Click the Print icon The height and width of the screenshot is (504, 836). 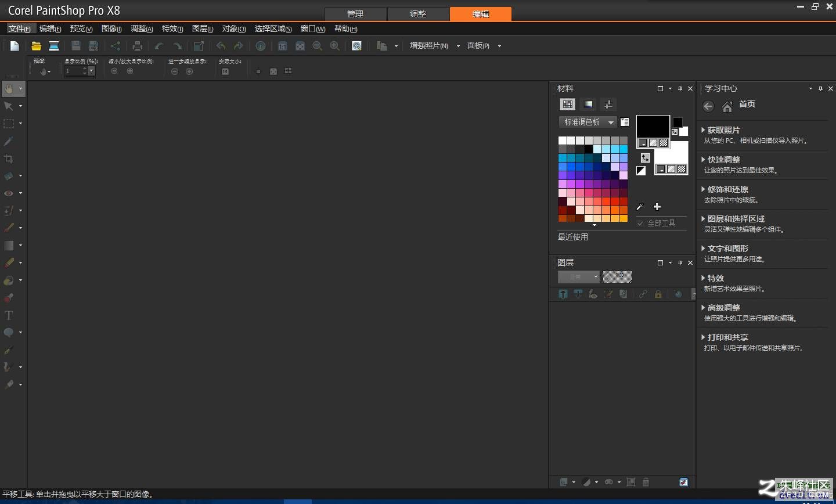point(138,46)
